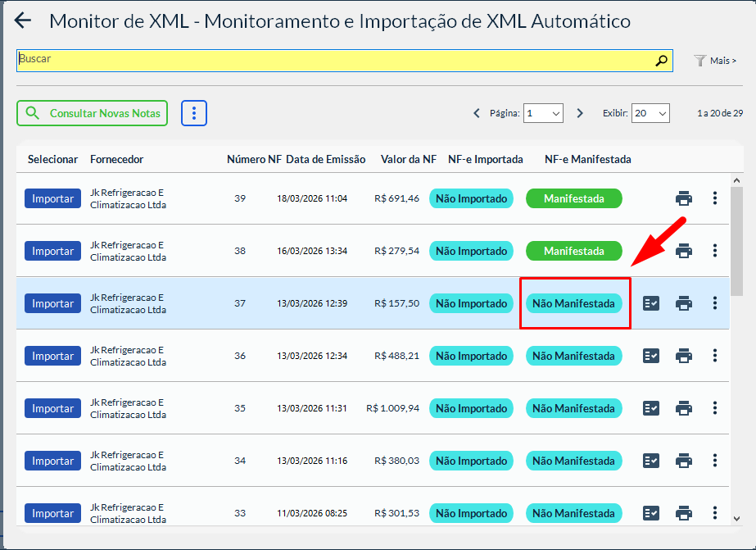Print NF 39 using printer icon
756x550 pixels.
[684, 198]
